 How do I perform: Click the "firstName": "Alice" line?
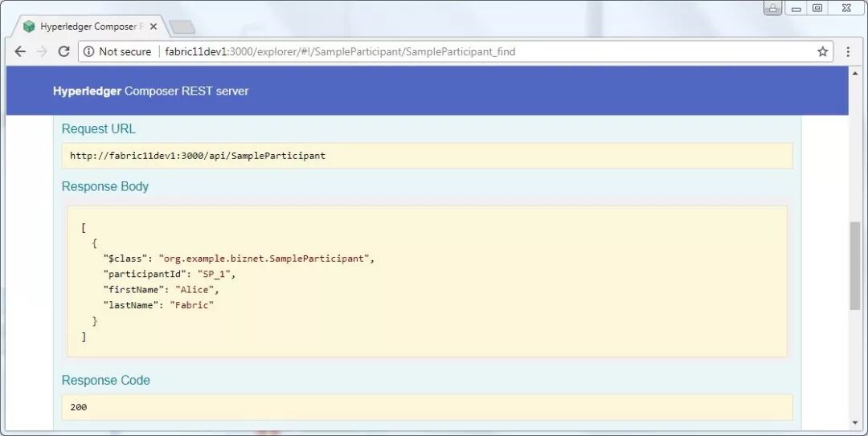click(161, 289)
